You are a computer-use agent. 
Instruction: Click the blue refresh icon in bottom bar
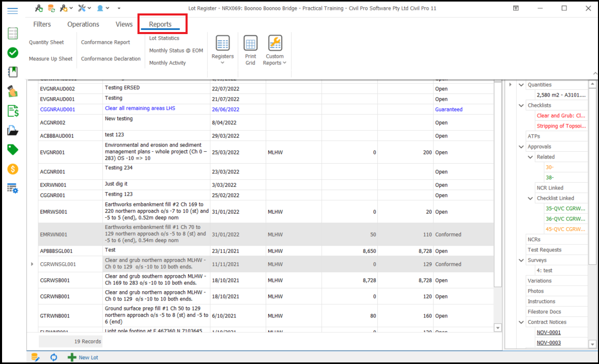click(54, 357)
